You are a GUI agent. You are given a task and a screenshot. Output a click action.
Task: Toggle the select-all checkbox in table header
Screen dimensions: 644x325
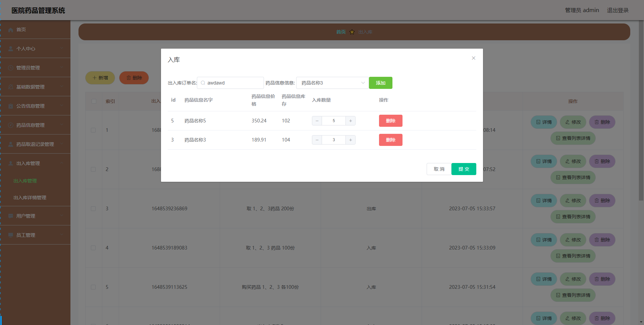click(x=94, y=101)
